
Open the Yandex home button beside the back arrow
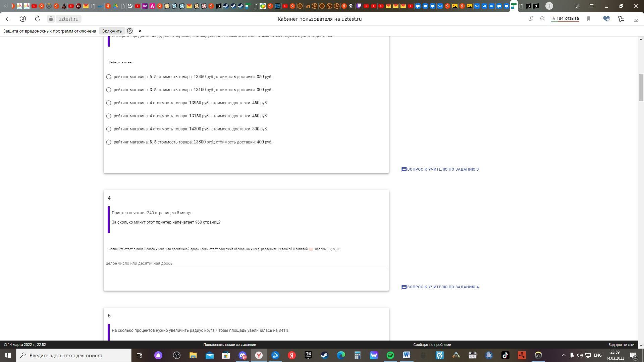click(x=23, y=19)
